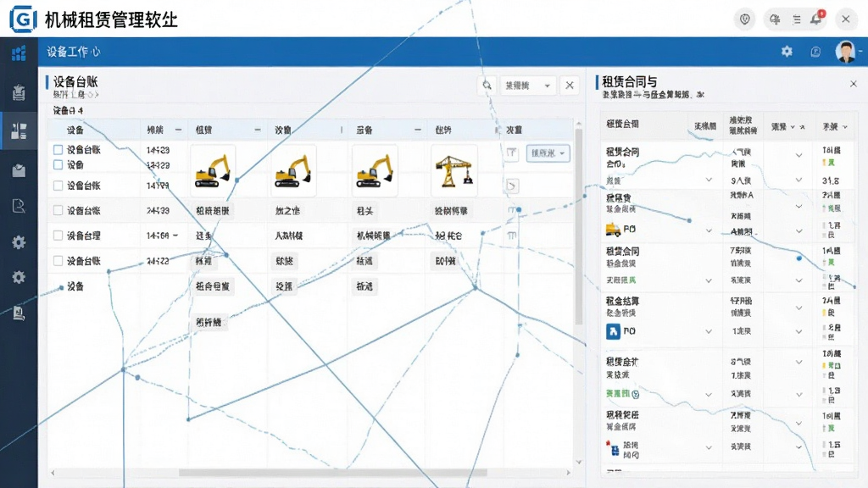This screenshot has height=488, width=868.
Task: Select the crane thumbnail image
Action: coord(454,170)
